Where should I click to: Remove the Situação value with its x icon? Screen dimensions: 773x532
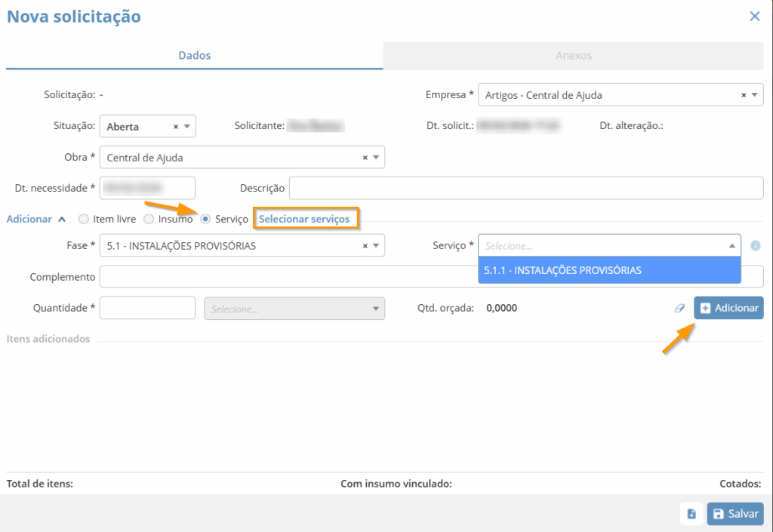[176, 127]
